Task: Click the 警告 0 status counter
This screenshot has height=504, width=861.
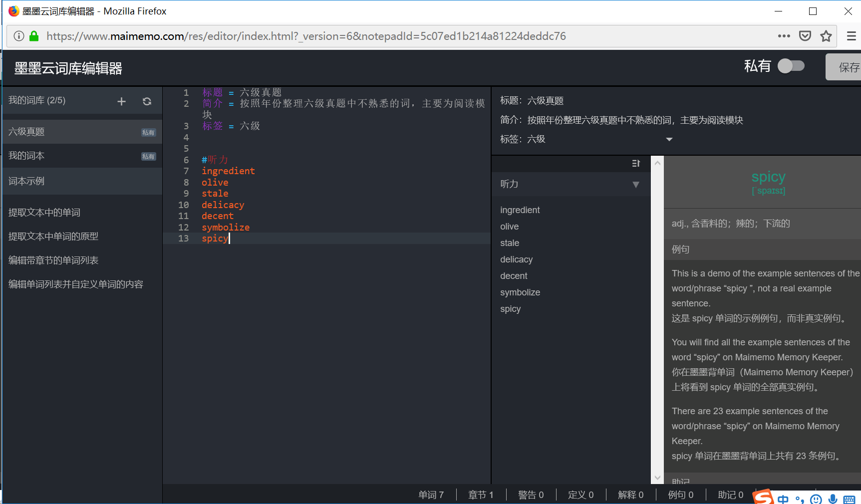Action: pyautogui.click(x=531, y=495)
